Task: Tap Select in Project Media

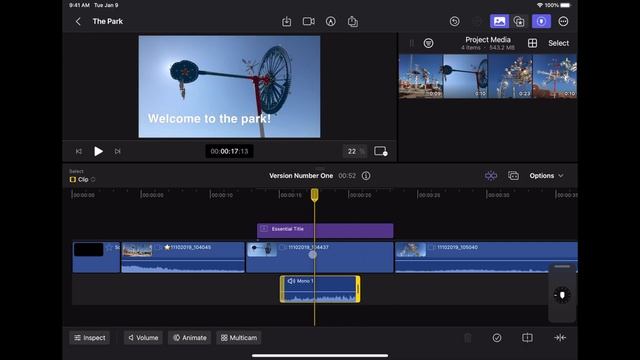Action: tap(558, 43)
